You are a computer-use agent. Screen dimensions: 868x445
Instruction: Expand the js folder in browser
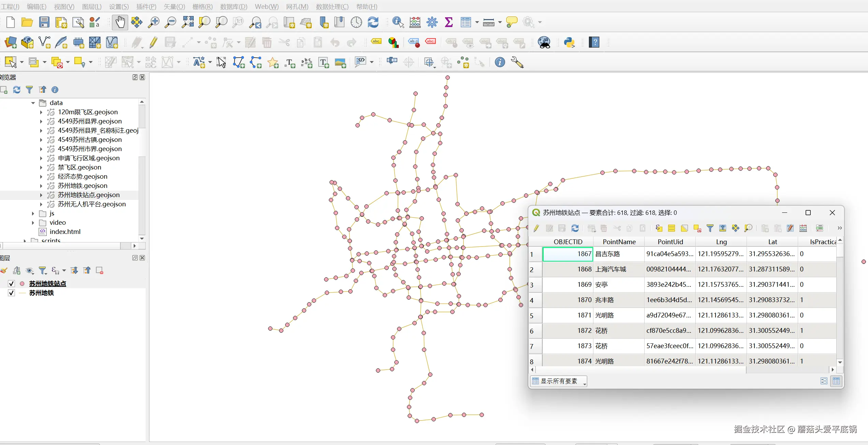point(33,213)
